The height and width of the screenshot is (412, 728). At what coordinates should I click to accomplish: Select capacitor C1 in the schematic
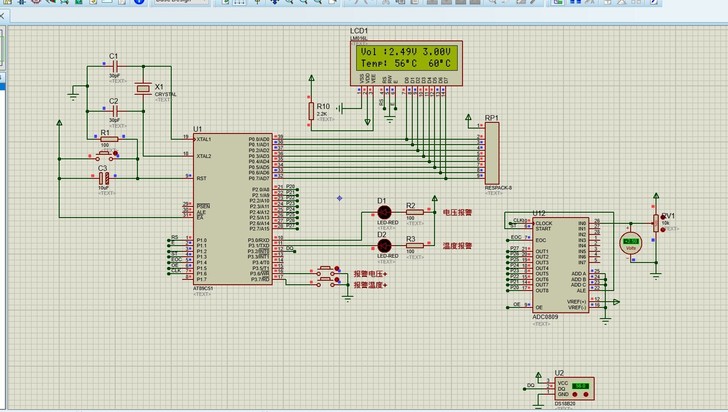coord(114,66)
